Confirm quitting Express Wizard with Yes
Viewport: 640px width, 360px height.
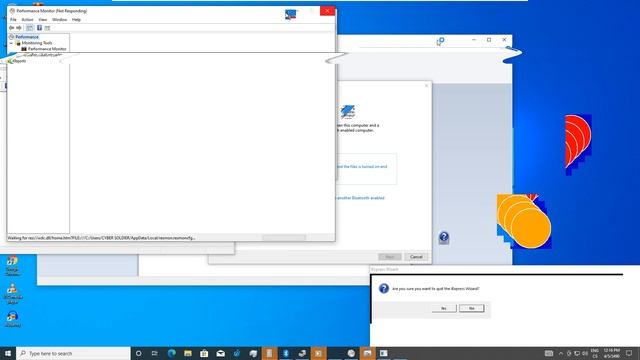pos(444,308)
